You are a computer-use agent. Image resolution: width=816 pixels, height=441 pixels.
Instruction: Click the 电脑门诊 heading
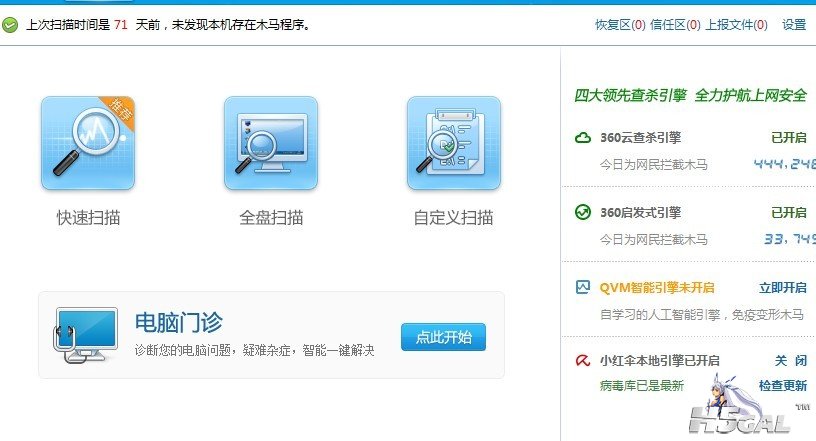(x=178, y=323)
